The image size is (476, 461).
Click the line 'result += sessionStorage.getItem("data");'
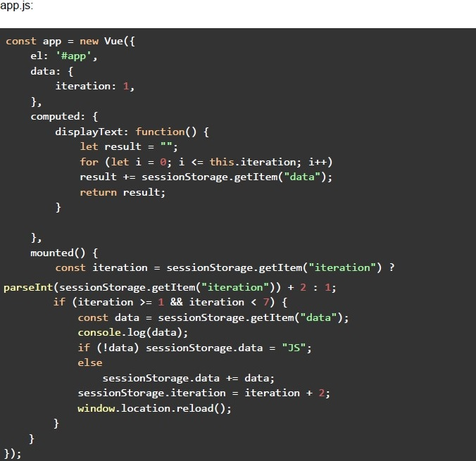pyautogui.click(x=206, y=177)
